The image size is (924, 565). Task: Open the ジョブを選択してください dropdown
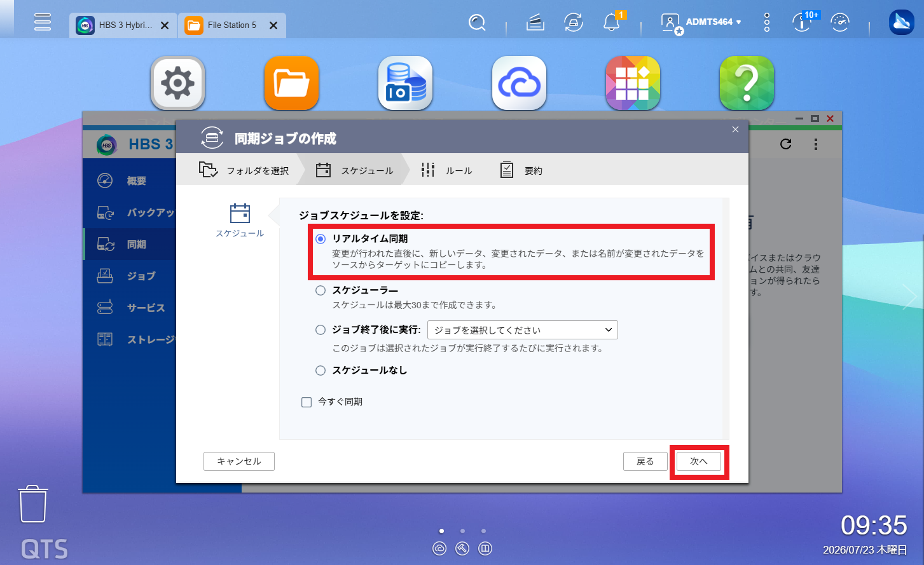coord(523,330)
